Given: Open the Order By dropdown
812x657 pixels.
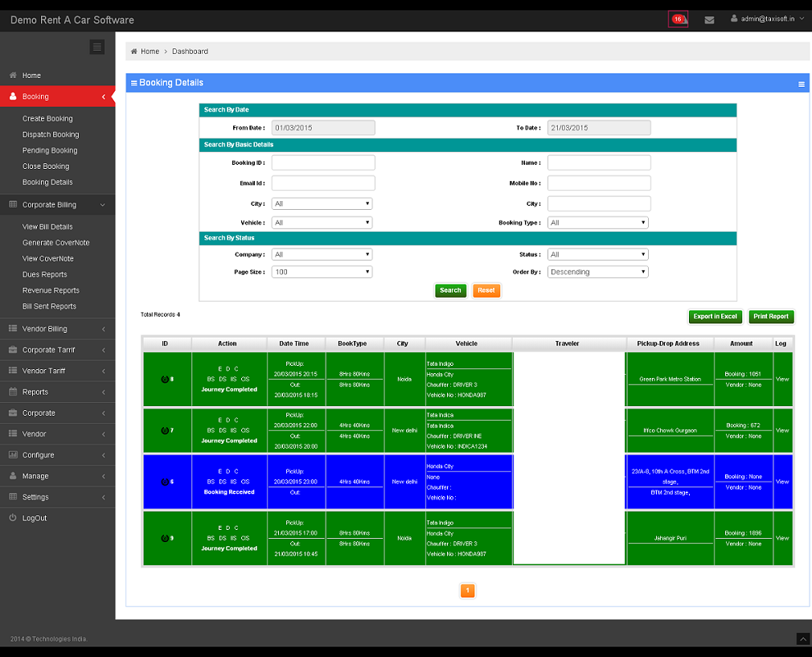Looking at the screenshot, I should coord(597,273).
